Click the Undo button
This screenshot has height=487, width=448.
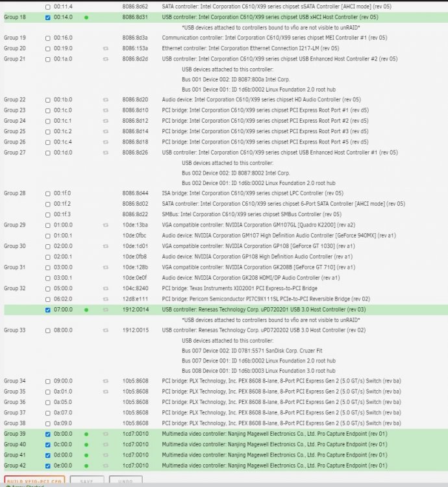[126, 480]
